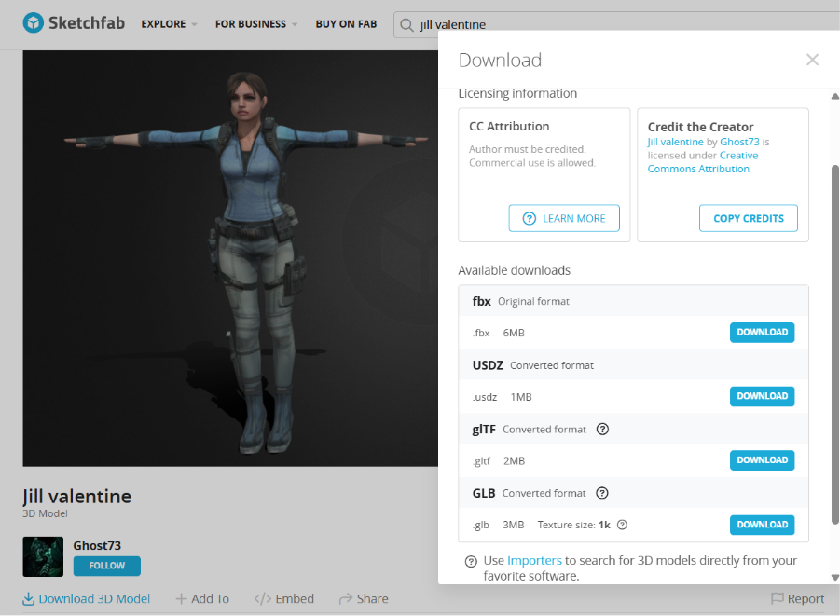Download the USDZ converted file
The image size is (840, 616).
point(762,396)
